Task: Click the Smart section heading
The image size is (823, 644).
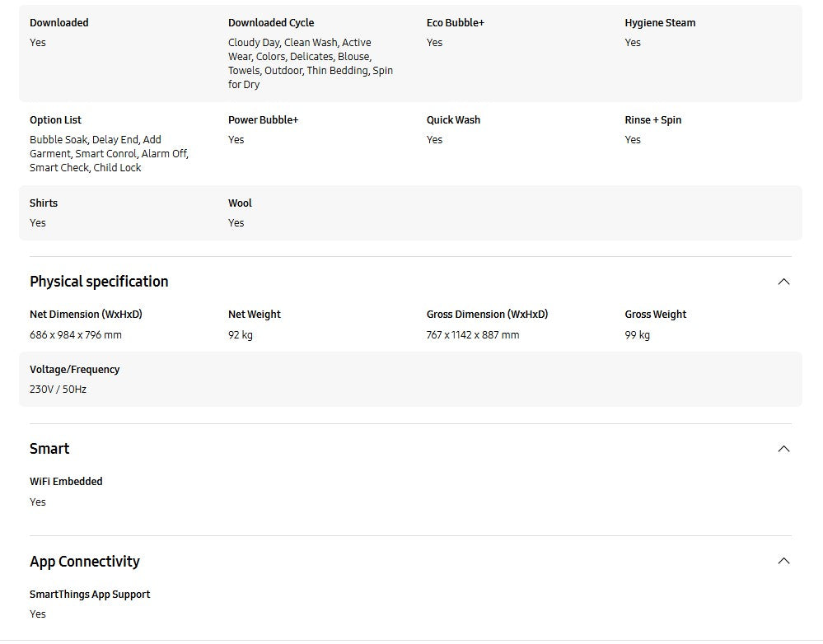Action: point(49,449)
